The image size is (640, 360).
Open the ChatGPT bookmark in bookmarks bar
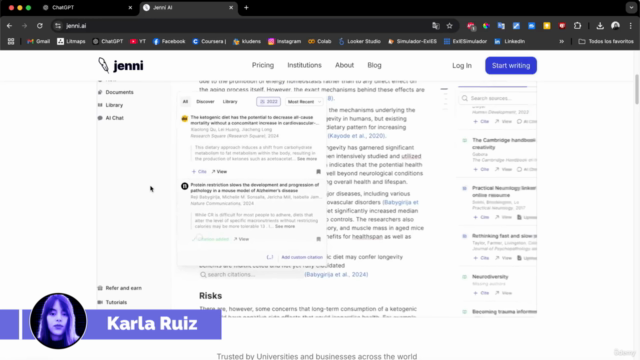click(x=108, y=41)
